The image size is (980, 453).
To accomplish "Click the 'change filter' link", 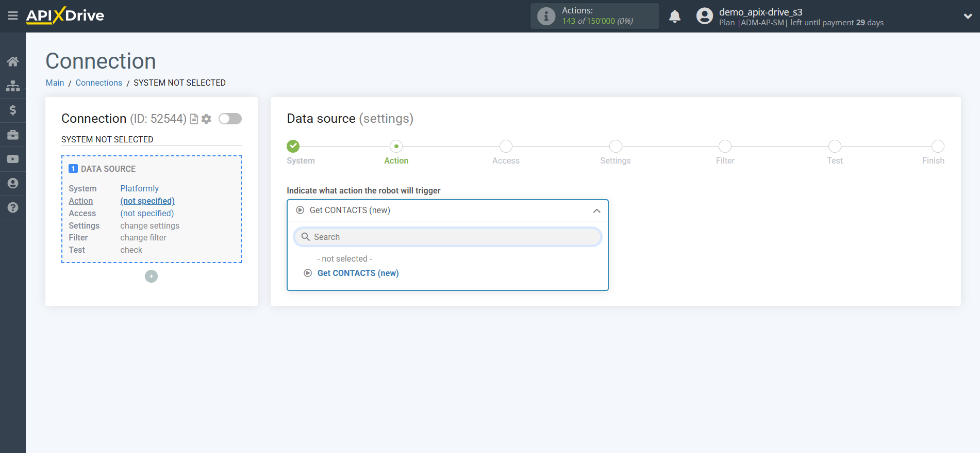I will 143,238.
